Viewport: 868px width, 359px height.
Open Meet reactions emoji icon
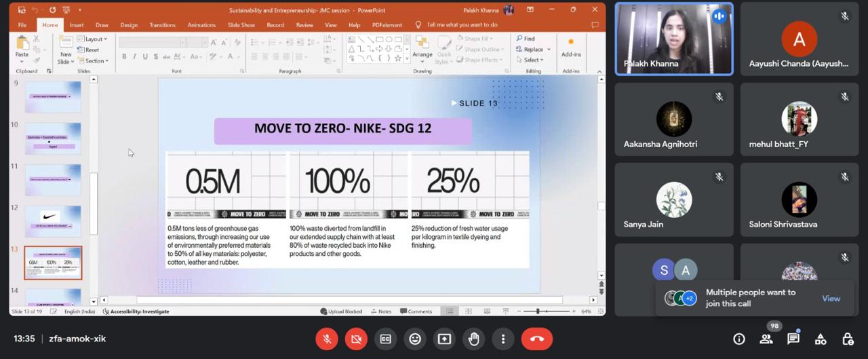tap(415, 339)
